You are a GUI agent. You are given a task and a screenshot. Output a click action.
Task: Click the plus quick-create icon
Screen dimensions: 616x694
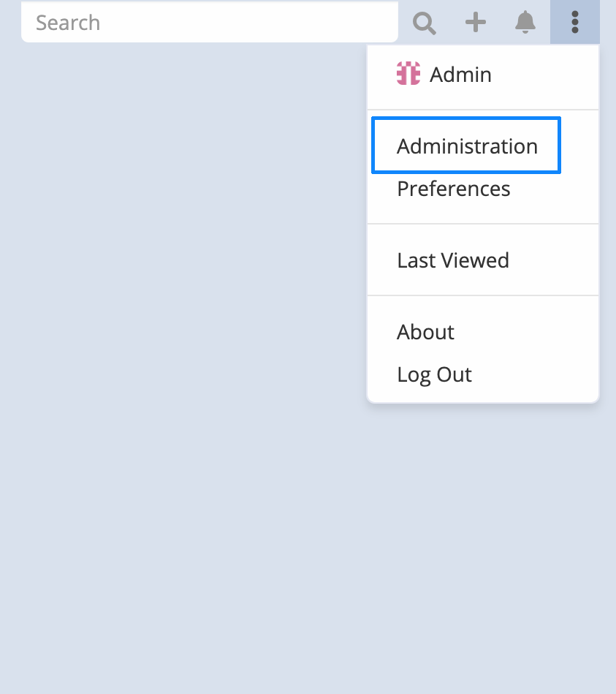(x=476, y=23)
